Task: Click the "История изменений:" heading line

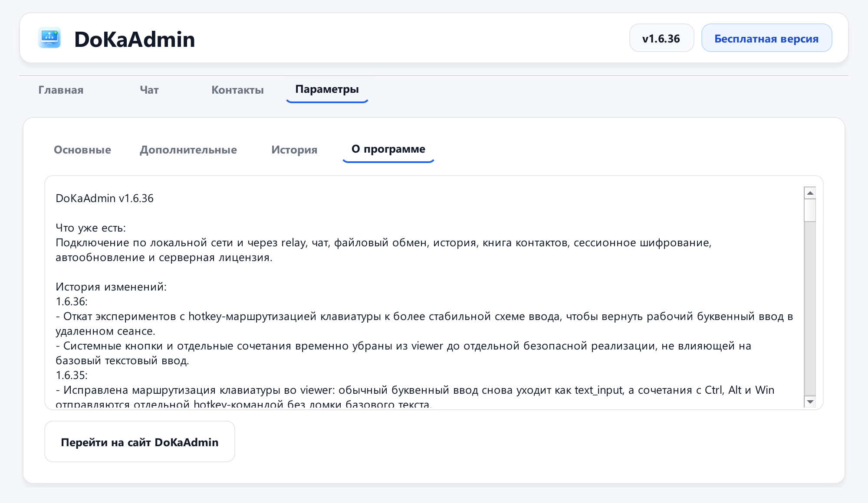Action: click(111, 287)
